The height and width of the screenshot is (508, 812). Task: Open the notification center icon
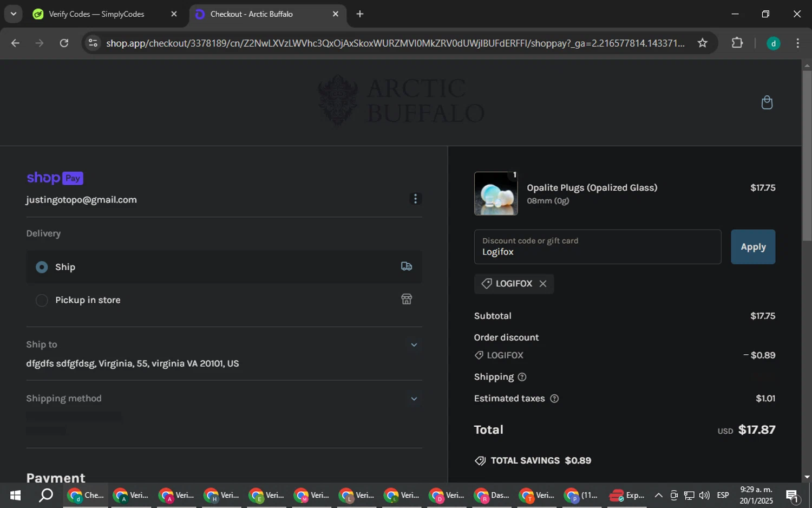point(792,495)
